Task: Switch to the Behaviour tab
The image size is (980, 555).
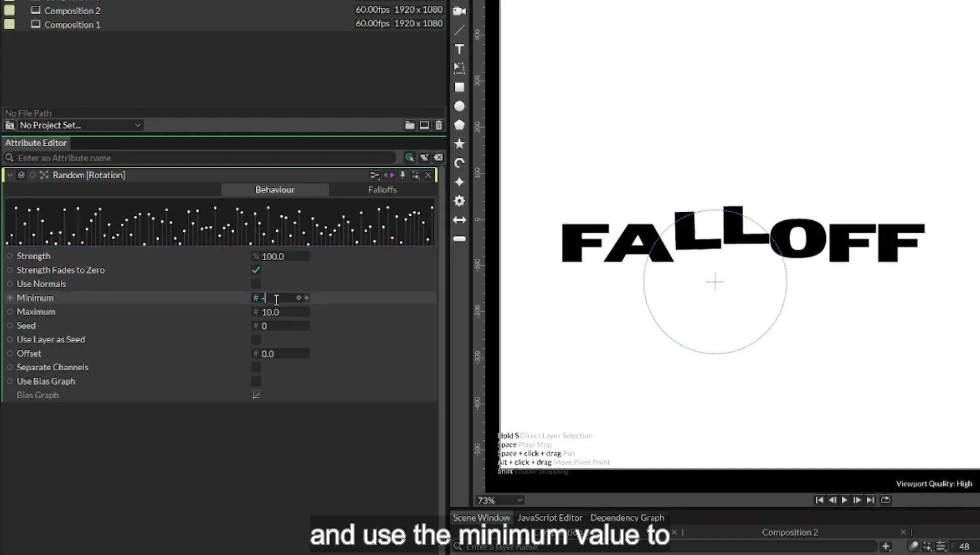Action: click(275, 190)
